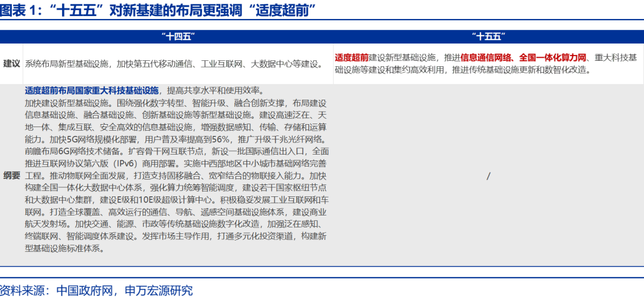Click the red 信息通信网络 highlighted text
Screen dimensions: 644x299
pyautogui.click(x=487, y=58)
